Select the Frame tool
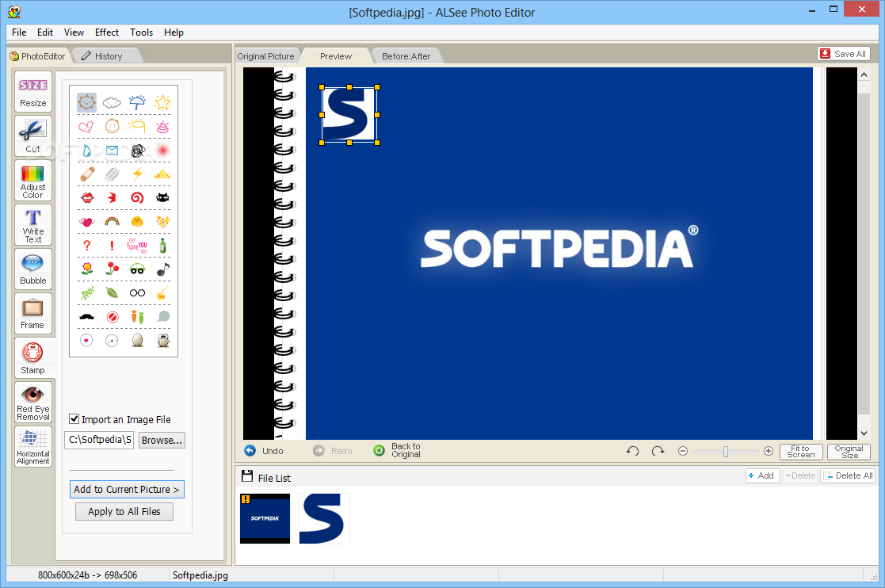This screenshot has width=885, height=588. 32,314
